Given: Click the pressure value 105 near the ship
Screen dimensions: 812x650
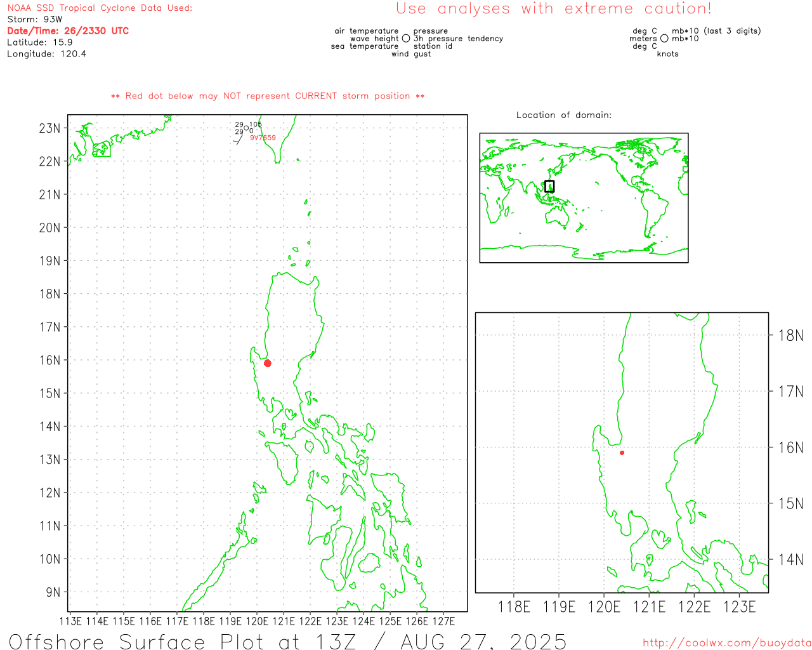Looking at the screenshot, I should pos(256,124).
